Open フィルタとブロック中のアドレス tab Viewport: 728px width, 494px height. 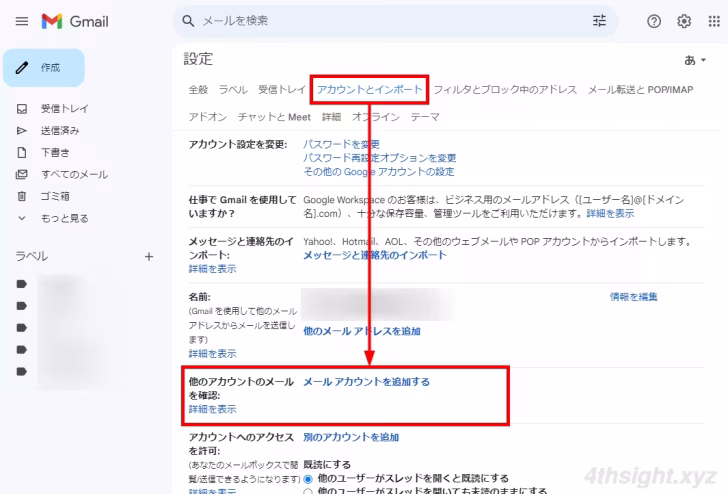[x=505, y=90]
